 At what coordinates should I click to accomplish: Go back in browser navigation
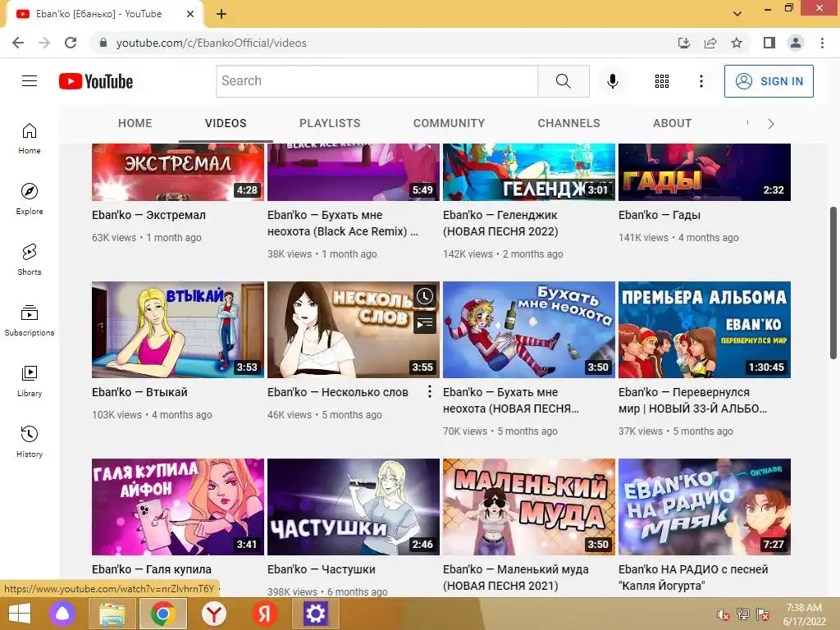[x=18, y=43]
